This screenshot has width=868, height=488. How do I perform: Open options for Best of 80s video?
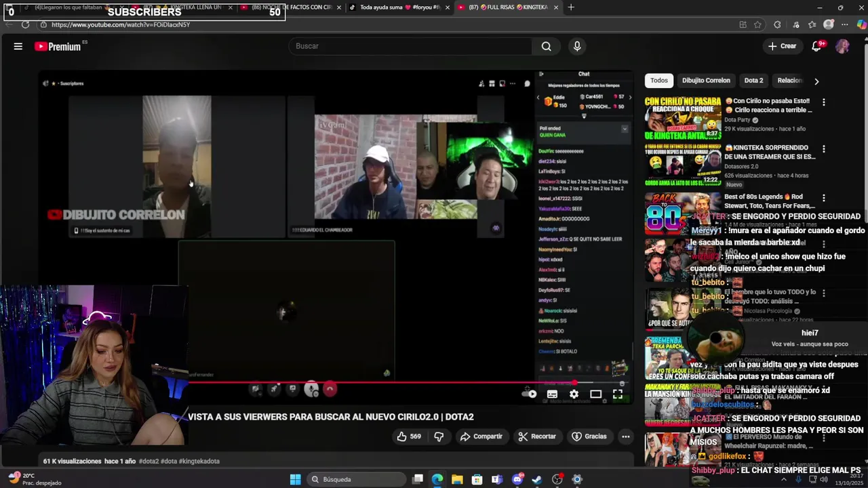(x=824, y=199)
